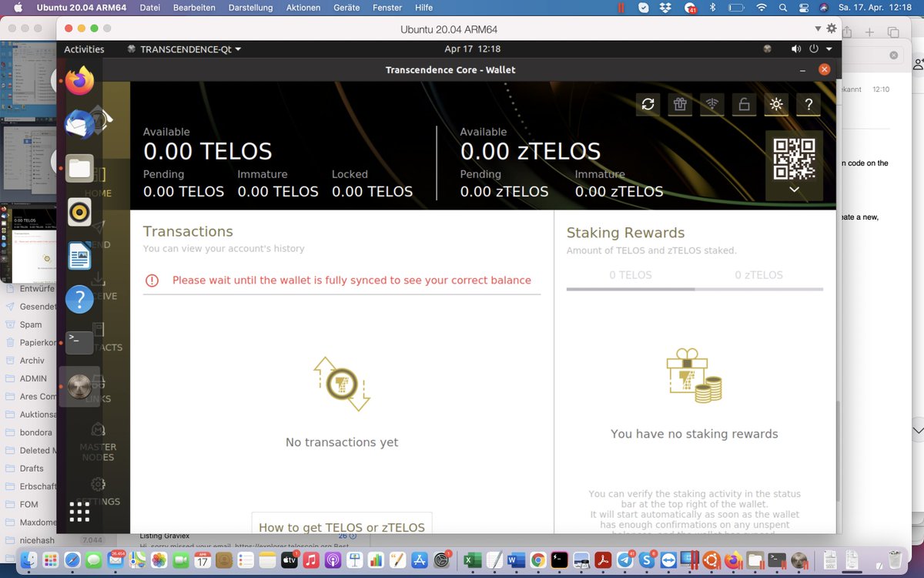Click the Bluetooth menu bar icon
This screenshot has height=578, width=924.
(x=712, y=8)
